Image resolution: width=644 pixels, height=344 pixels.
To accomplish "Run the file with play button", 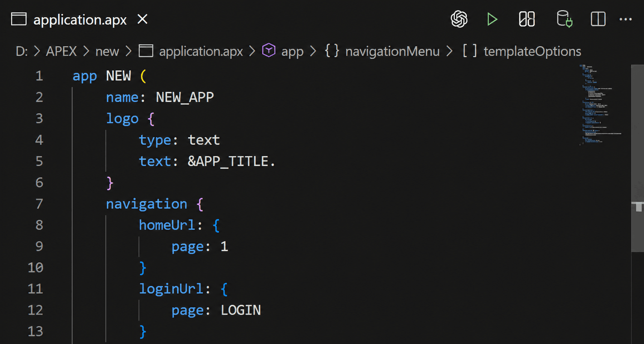I will 492,19.
